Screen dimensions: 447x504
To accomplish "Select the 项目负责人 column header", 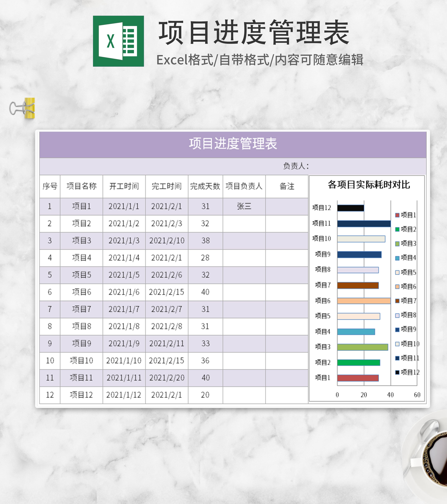I will (x=244, y=186).
